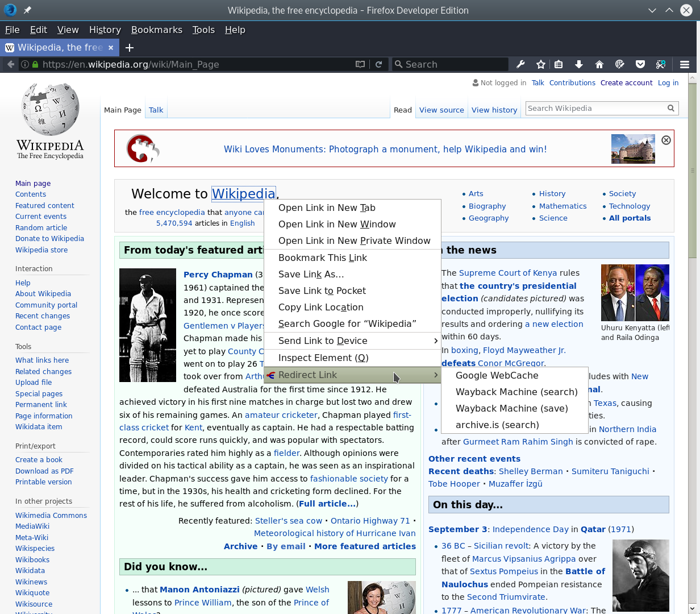Image resolution: width=700 pixels, height=614 pixels.
Task: Click the Wiki Loves Monuments puzzle logo
Action: point(142,148)
